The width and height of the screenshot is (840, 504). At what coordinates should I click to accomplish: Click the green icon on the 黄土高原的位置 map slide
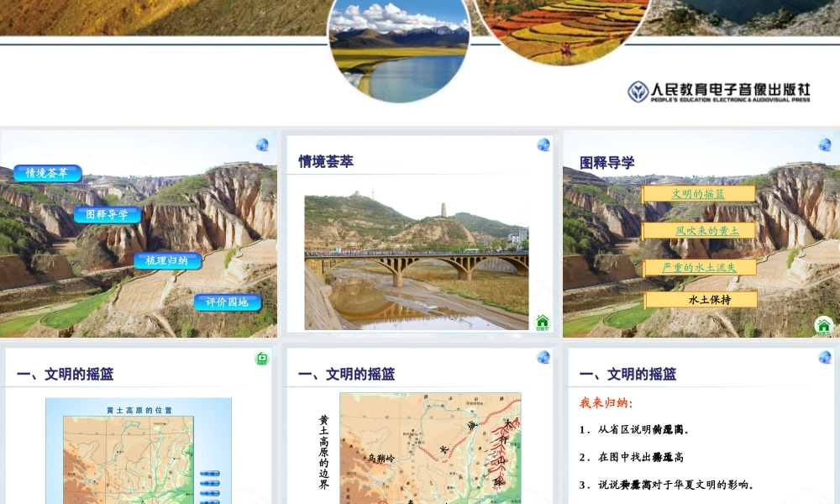[262, 359]
